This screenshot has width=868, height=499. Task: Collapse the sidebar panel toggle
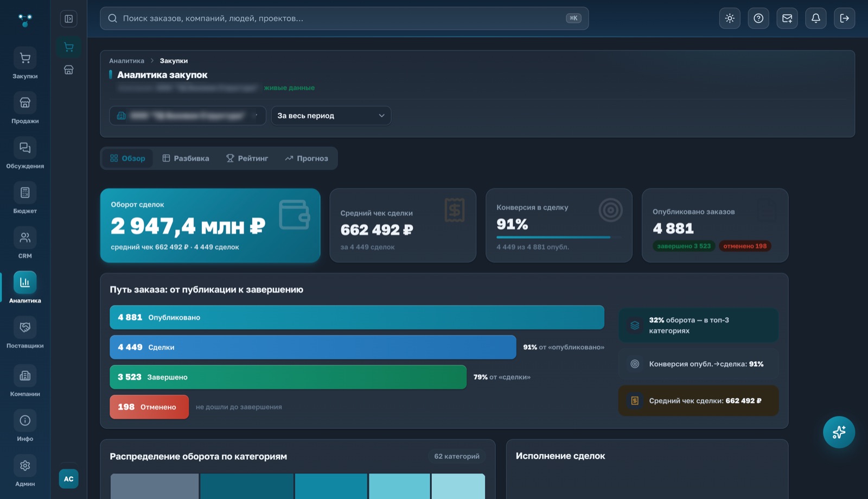click(x=68, y=19)
